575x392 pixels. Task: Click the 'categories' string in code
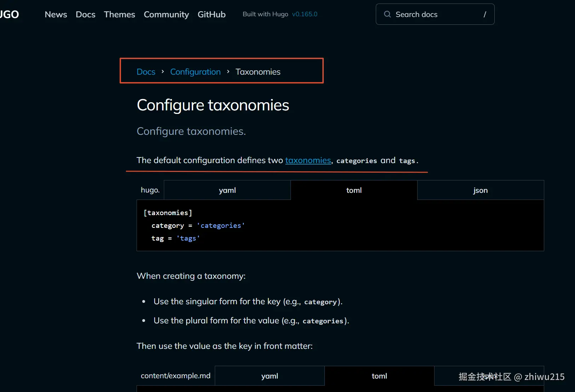point(221,226)
